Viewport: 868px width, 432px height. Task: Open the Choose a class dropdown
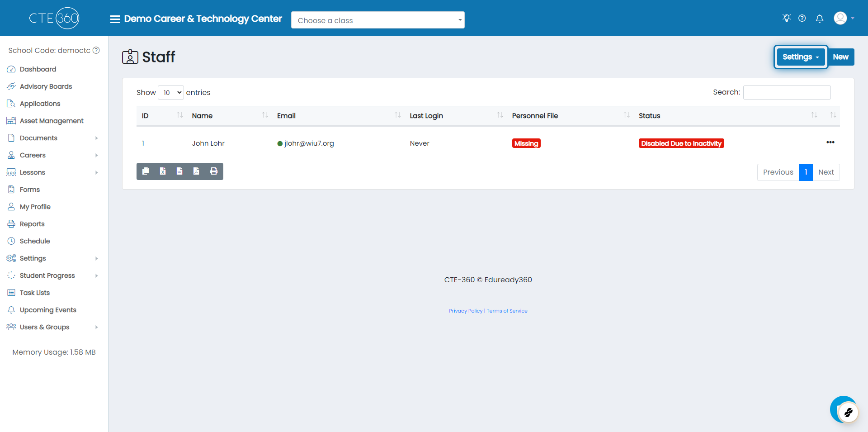click(x=377, y=20)
